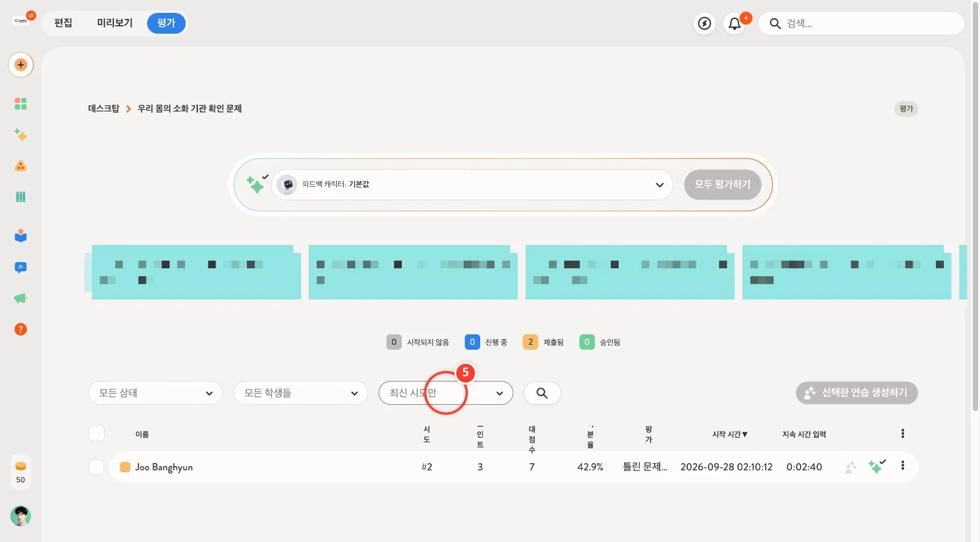Click the green AI grading sparkle for Joo Banghyun
Image resolution: width=980 pixels, height=542 pixels.
(876, 467)
